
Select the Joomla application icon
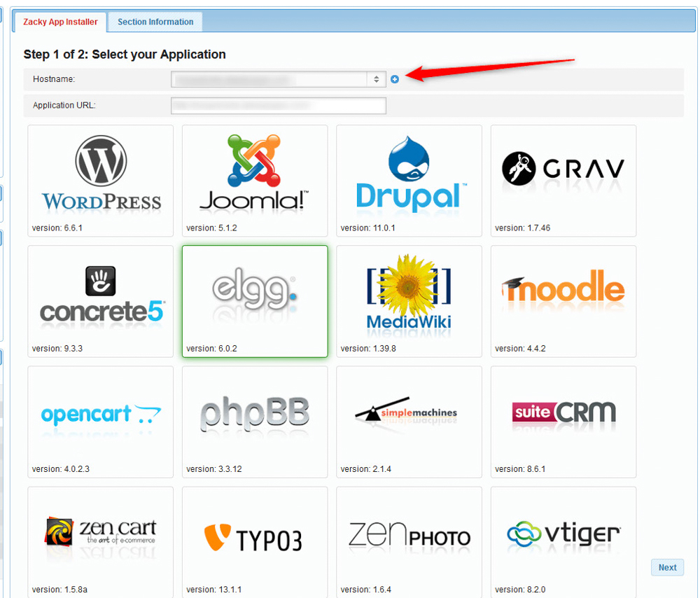(254, 180)
